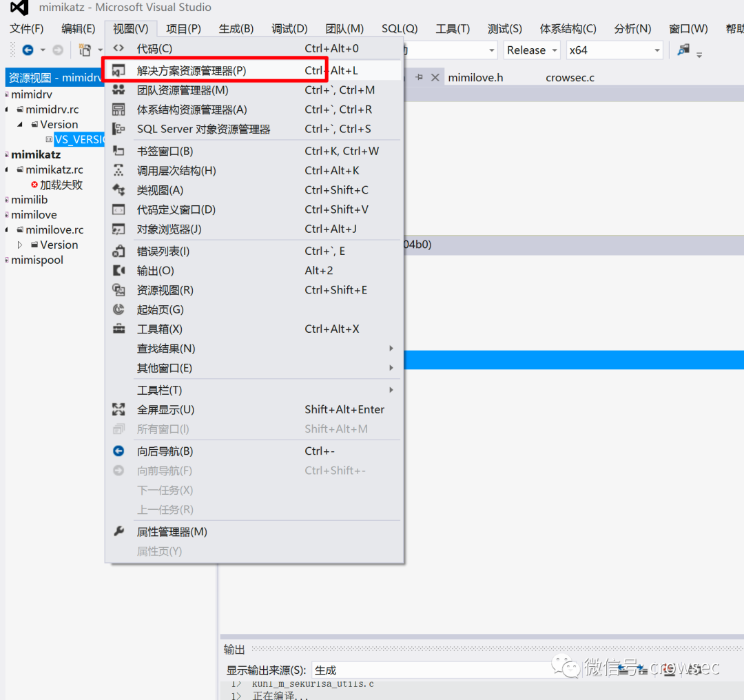Select the mimidrv.rc tree item

[52, 110]
